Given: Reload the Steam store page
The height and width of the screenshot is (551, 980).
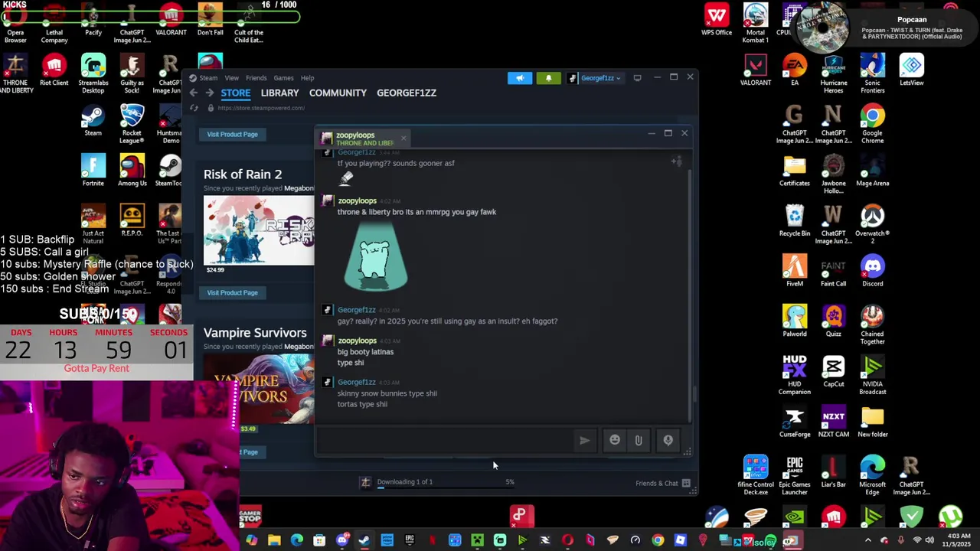Looking at the screenshot, I should [x=194, y=108].
